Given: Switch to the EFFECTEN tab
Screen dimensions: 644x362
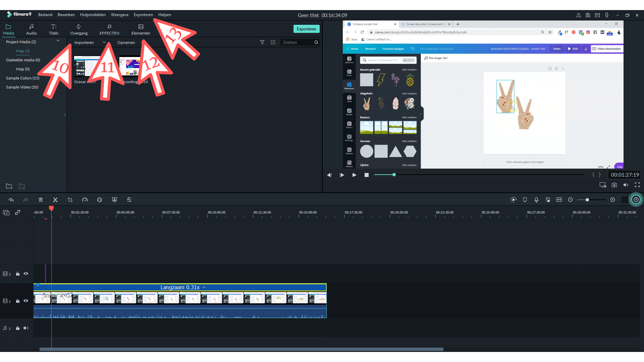Looking at the screenshot, I should 109,29.
